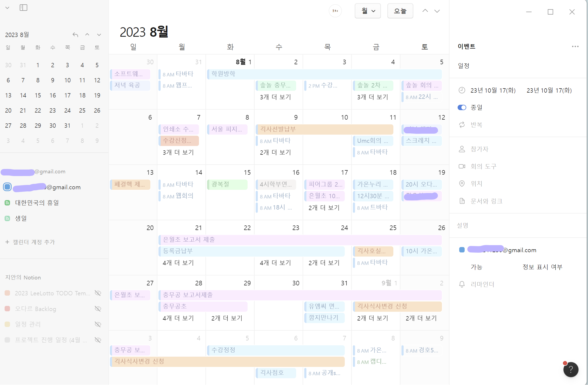Click the reminder bell icon

[462, 284]
